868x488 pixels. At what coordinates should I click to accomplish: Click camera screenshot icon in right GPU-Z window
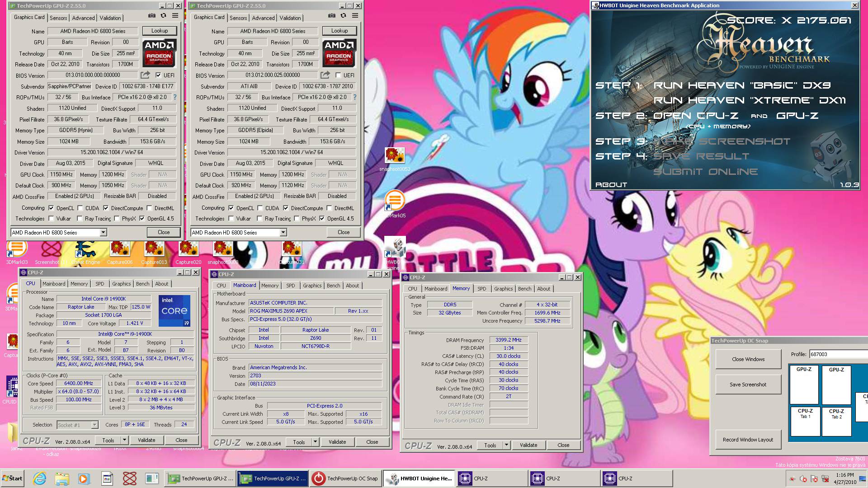331,16
